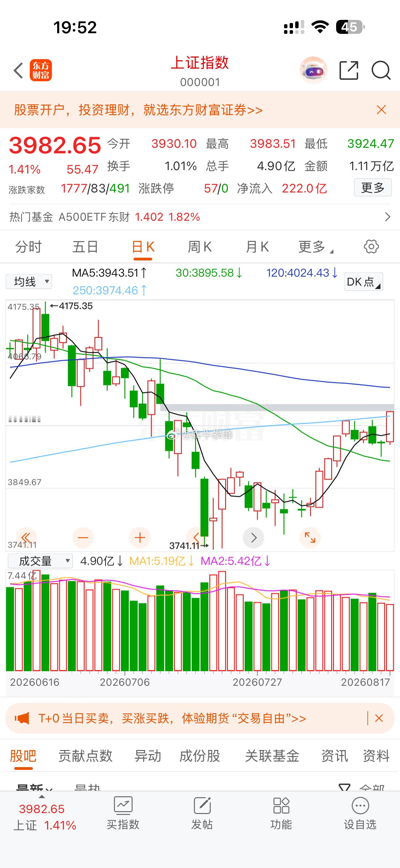The image size is (400, 868).
Task: Open the 功能 grid icon
Action: tap(281, 813)
